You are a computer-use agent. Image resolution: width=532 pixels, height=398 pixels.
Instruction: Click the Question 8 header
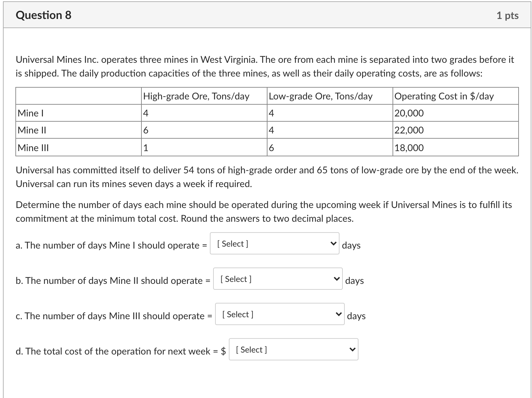(44, 15)
